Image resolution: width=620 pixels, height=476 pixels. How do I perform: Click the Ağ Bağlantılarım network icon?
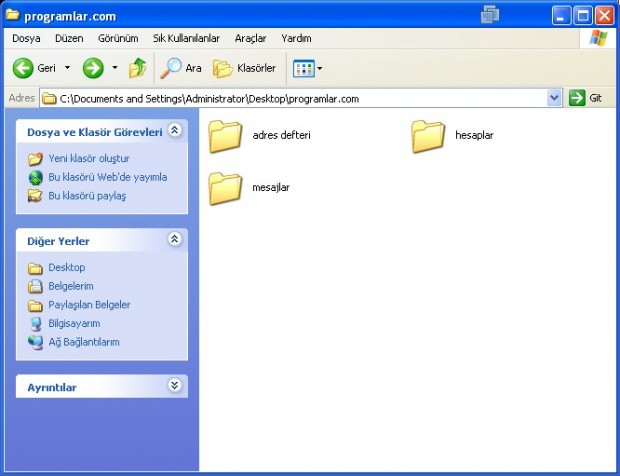pos(36,342)
